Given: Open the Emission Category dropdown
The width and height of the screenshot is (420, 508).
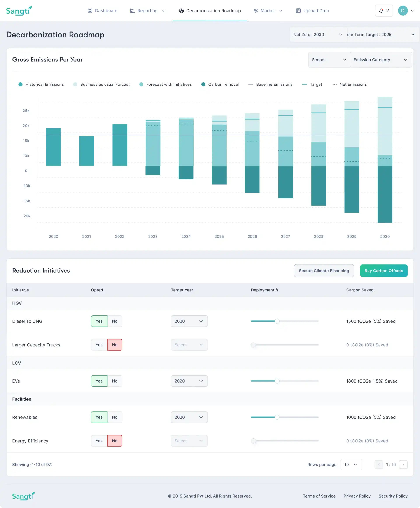Looking at the screenshot, I should coord(381,60).
